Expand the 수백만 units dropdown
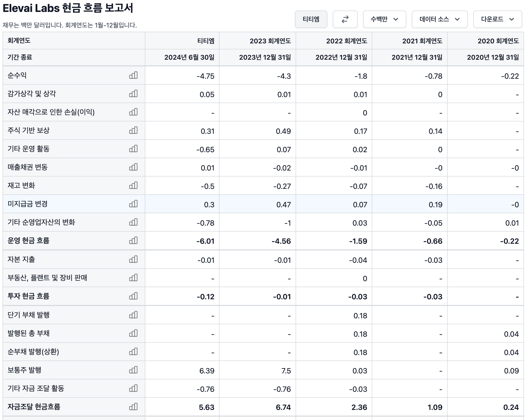Screen dimensions: 527x420 click(x=384, y=19)
